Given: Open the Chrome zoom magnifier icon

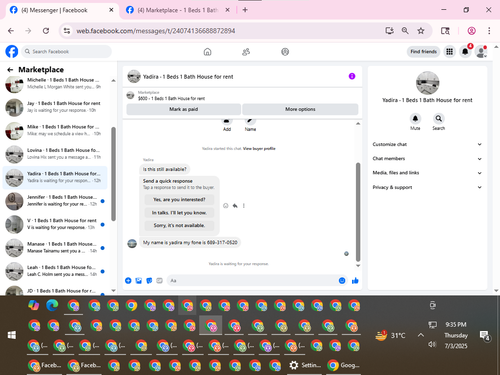Looking at the screenshot, I should pyautogui.click(x=405, y=31).
